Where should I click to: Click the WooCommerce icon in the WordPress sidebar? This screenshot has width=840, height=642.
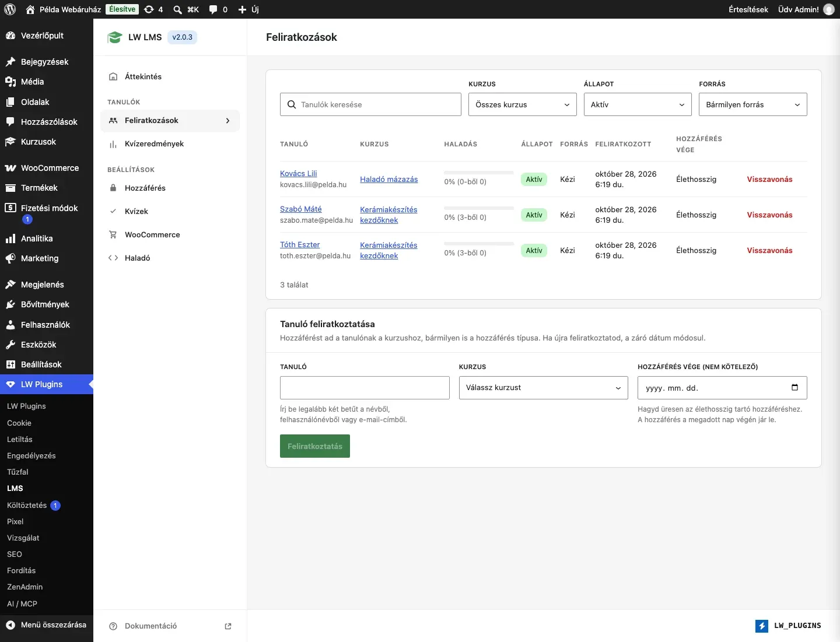pyautogui.click(x=10, y=168)
